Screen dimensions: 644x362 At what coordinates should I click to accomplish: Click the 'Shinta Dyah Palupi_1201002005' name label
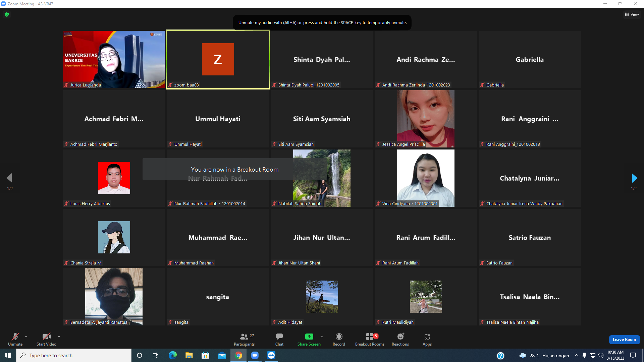tap(309, 85)
